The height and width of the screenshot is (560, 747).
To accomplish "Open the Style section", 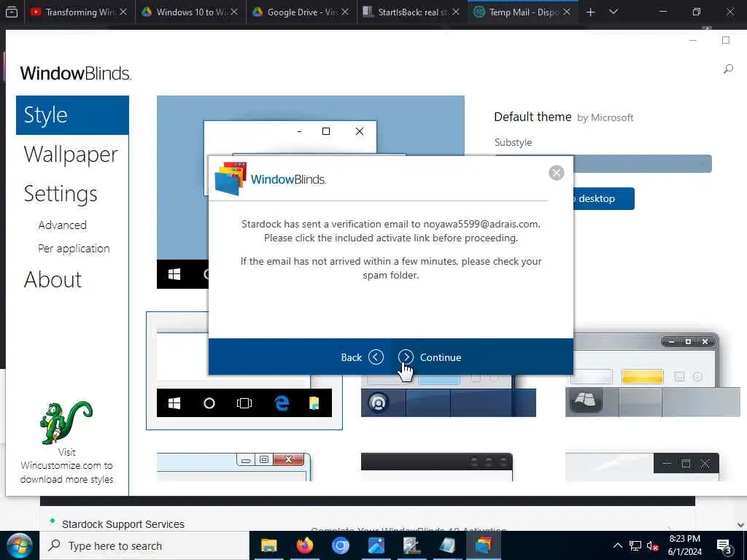I will tap(72, 115).
